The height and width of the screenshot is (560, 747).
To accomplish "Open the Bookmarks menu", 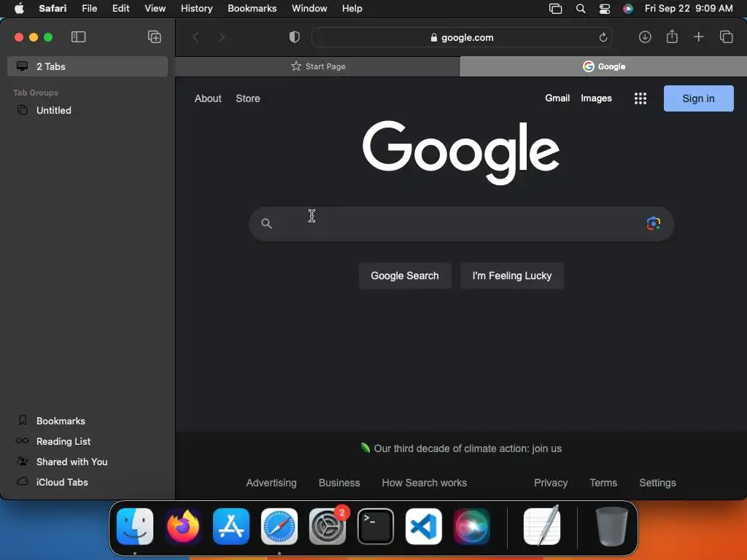I will coord(252,8).
